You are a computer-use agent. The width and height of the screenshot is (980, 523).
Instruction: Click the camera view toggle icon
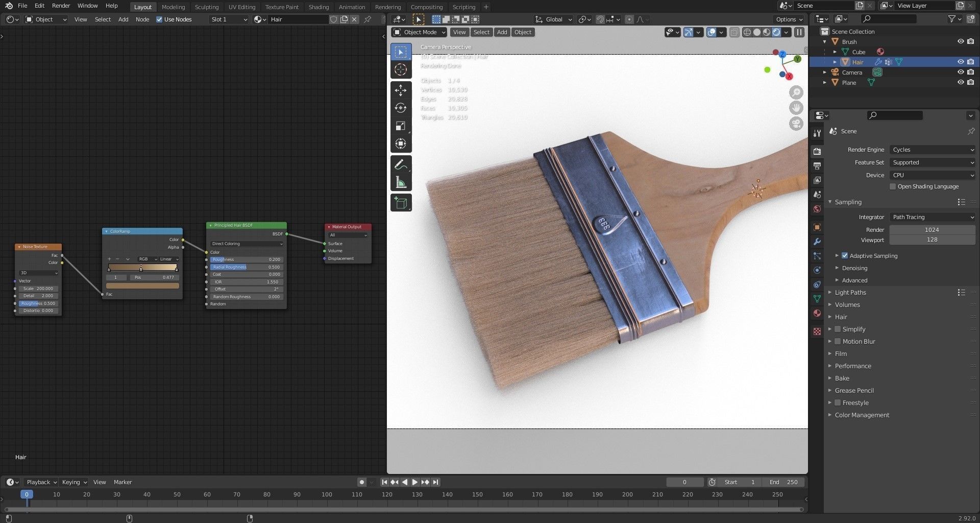(x=796, y=124)
